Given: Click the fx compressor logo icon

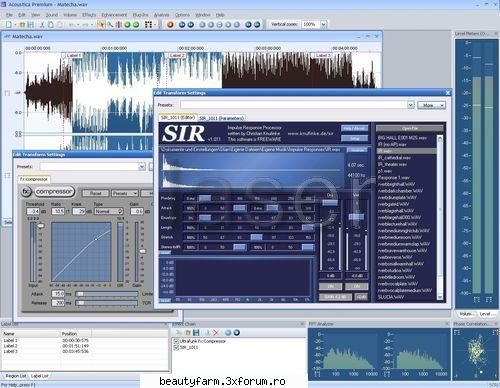Looking at the screenshot, I should tap(26, 192).
